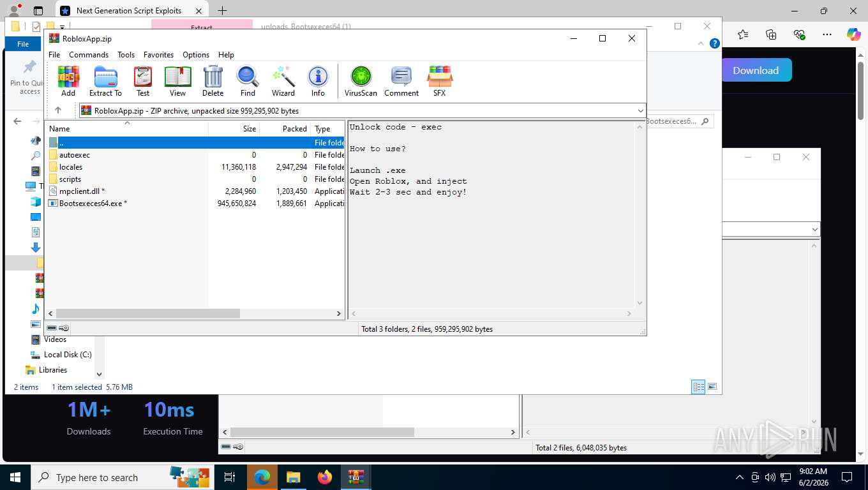Open the Wizard wand icon
Screen dimensions: 868x490
pyautogui.click(x=283, y=81)
